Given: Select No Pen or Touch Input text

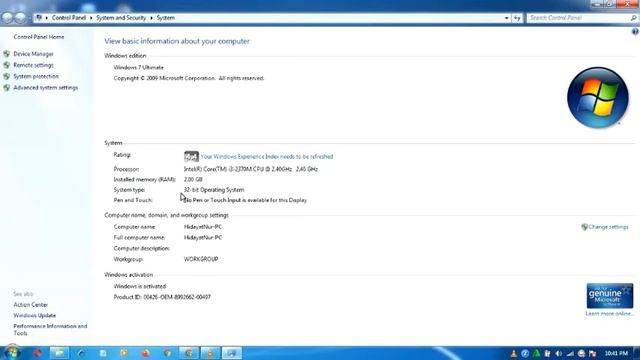Looking at the screenshot, I should [245, 200].
